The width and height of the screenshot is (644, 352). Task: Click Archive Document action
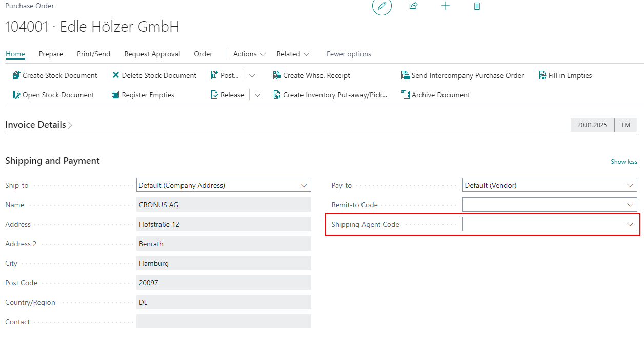coord(436,95)
